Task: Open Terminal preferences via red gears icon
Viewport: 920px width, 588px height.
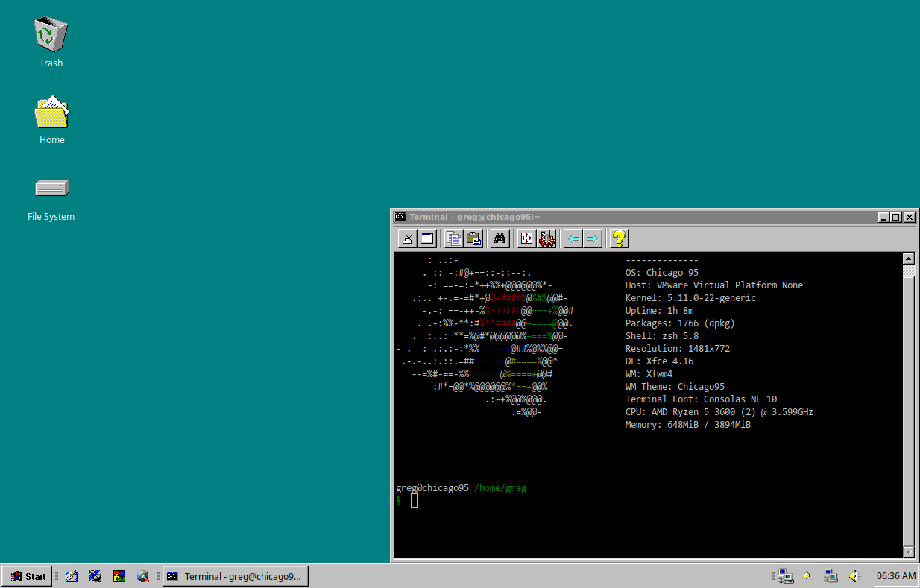Action: pyautogui.click(x=546, y=238)
